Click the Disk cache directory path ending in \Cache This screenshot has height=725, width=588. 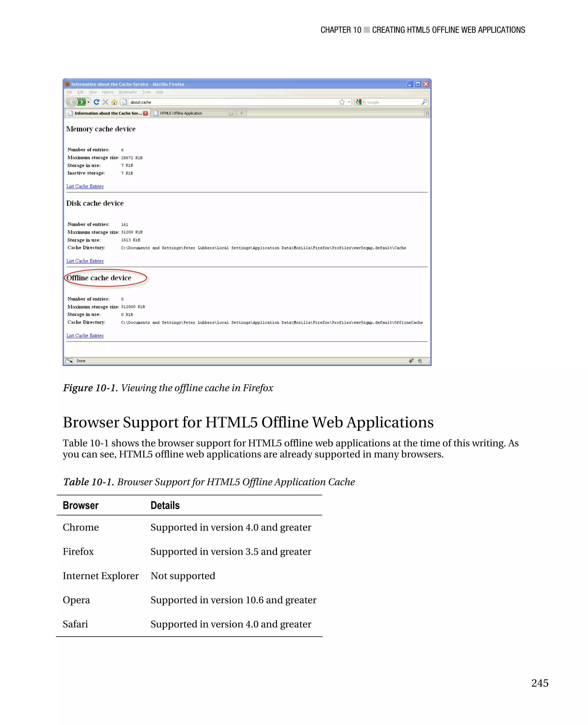click(264, 248)
